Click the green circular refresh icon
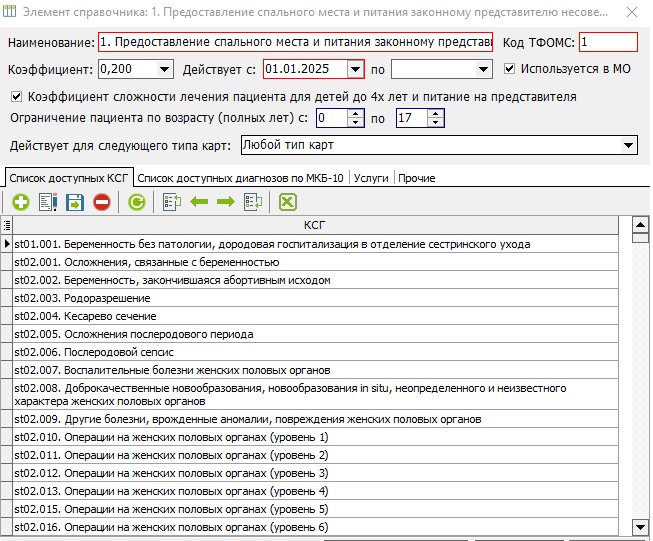The height and width of the screenshot is (541, 653). [136, 202]
